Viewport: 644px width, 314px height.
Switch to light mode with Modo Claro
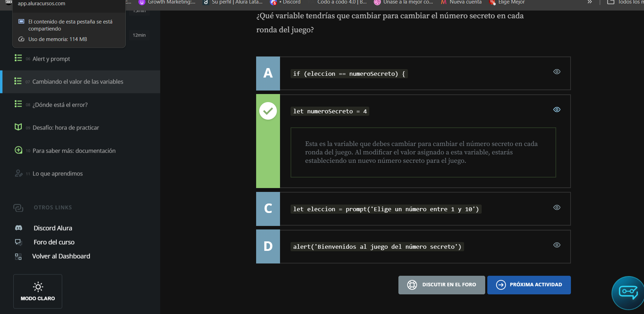tap(38, 291)
